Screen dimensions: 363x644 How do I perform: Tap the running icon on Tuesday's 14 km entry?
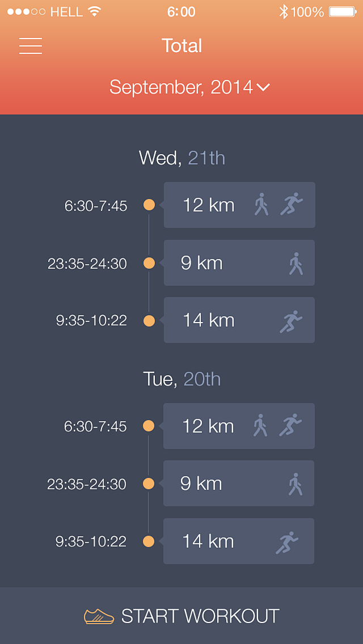[288, 542]
